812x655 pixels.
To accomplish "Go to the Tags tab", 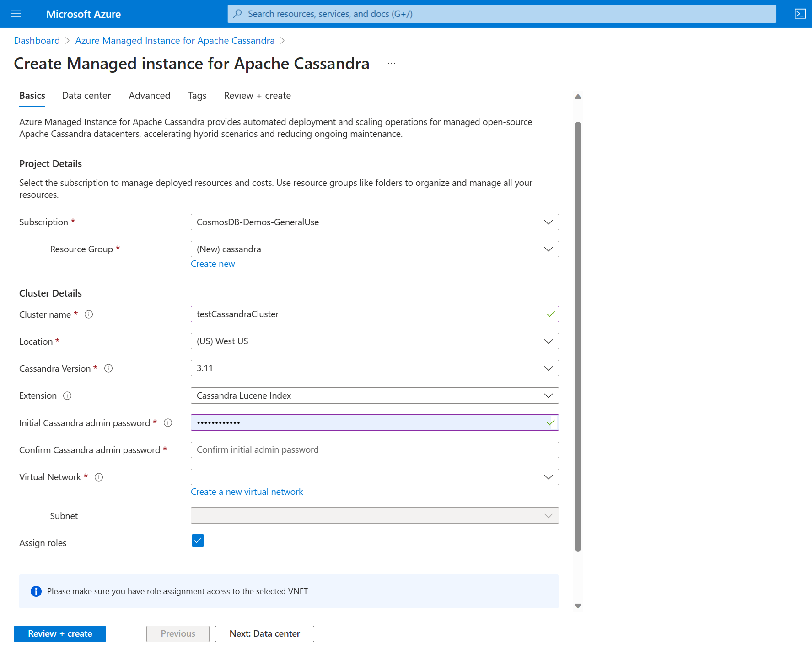I will 197,96.
